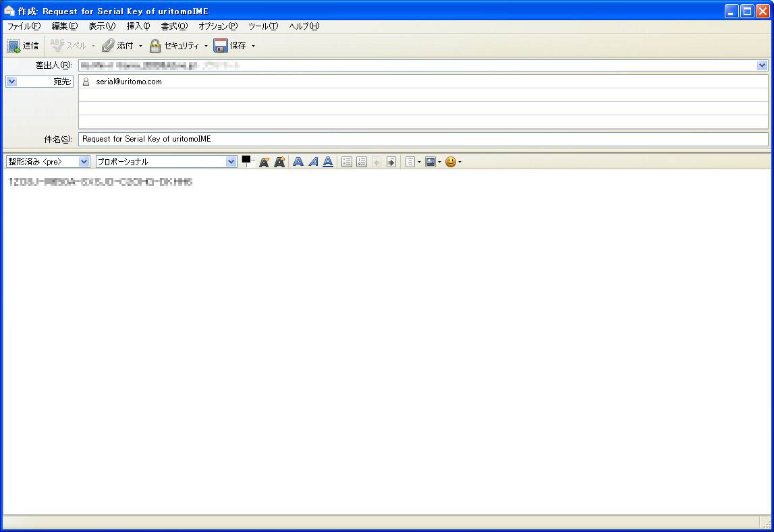Open the text alignment button
This screenshot has width=774, height=532.
tap(410, 162)
